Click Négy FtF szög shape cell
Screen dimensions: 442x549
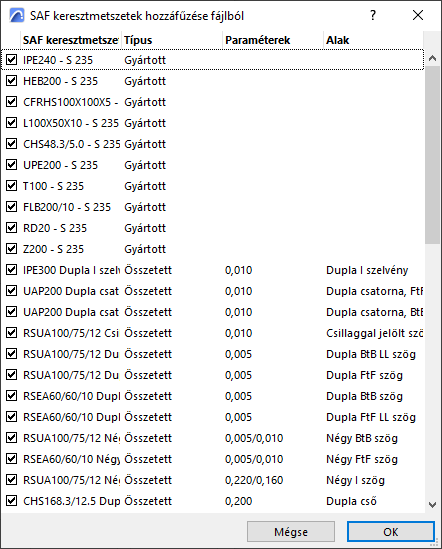coord(362,459)
